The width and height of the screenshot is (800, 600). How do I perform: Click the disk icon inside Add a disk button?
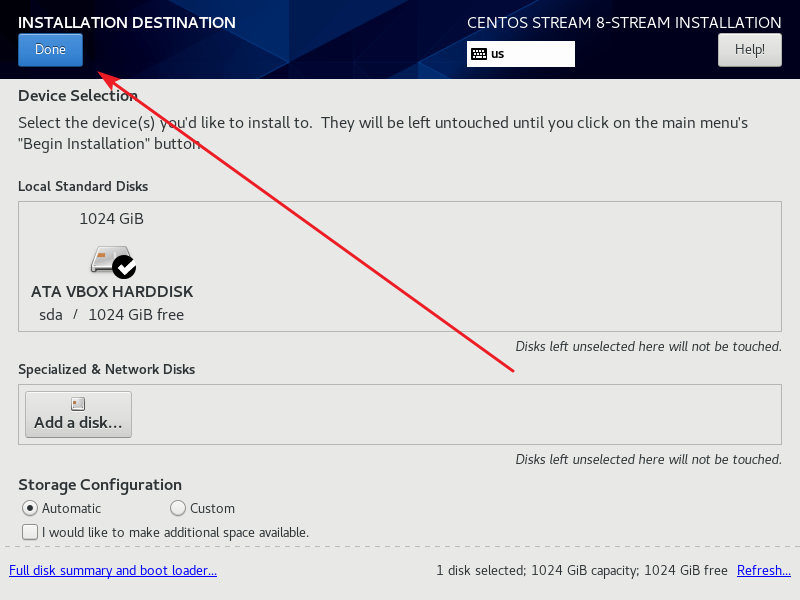tap(77, 402)
